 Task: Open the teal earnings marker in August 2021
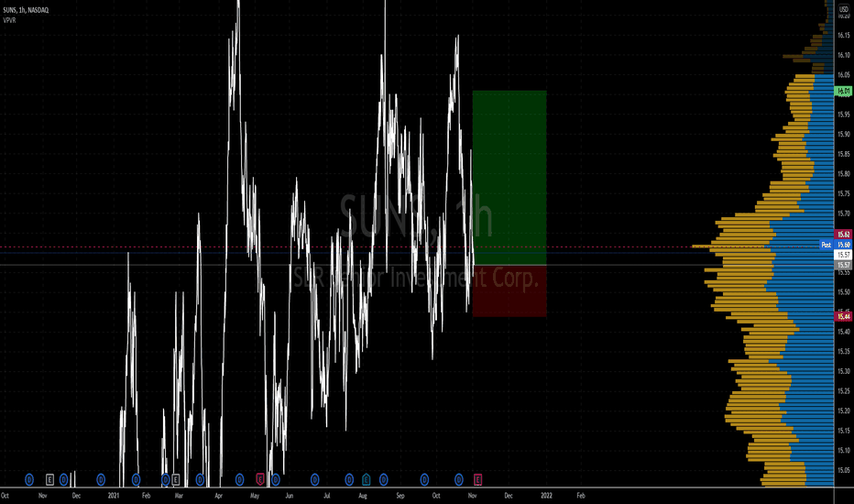[366, 479]
